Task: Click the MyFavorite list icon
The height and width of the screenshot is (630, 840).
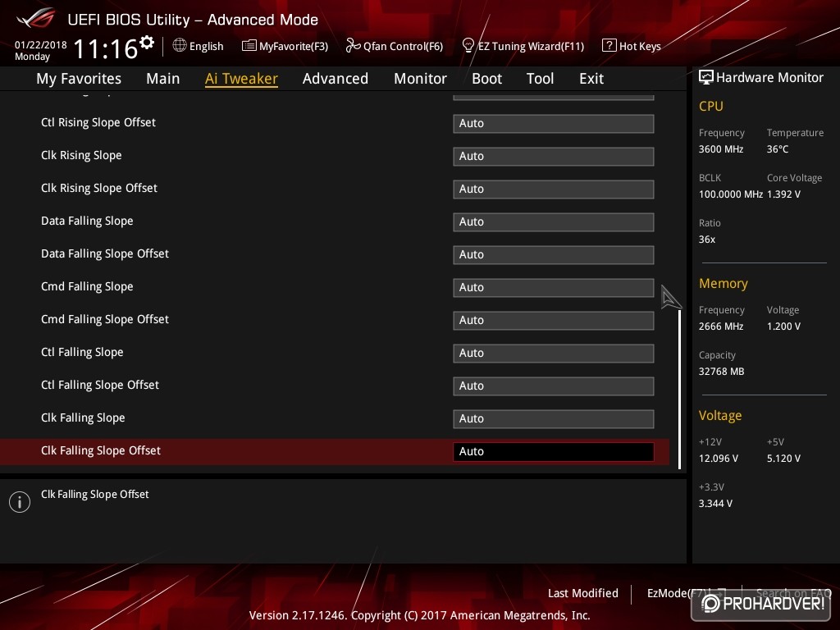Action: point(249,46)
